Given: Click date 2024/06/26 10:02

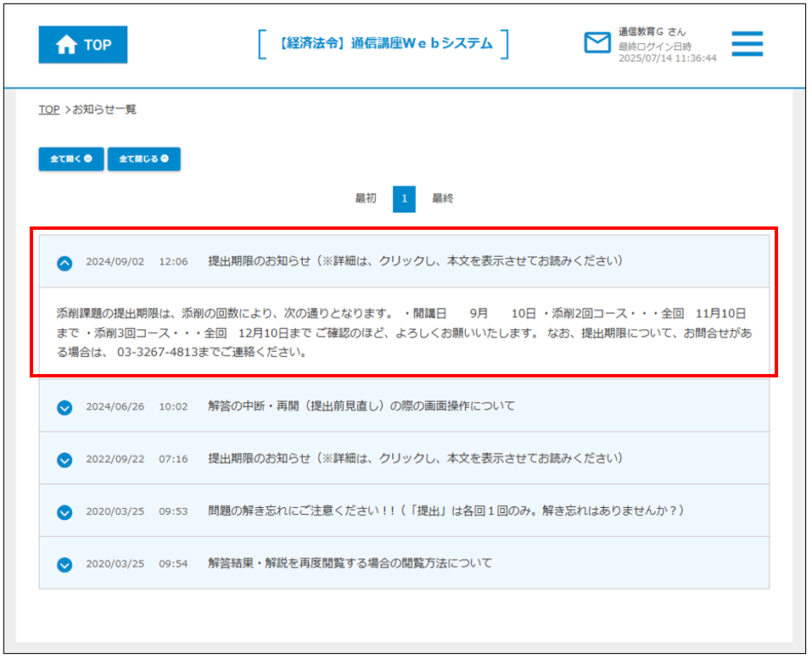Looking at the screenshot, I should [x=137, y=407].
